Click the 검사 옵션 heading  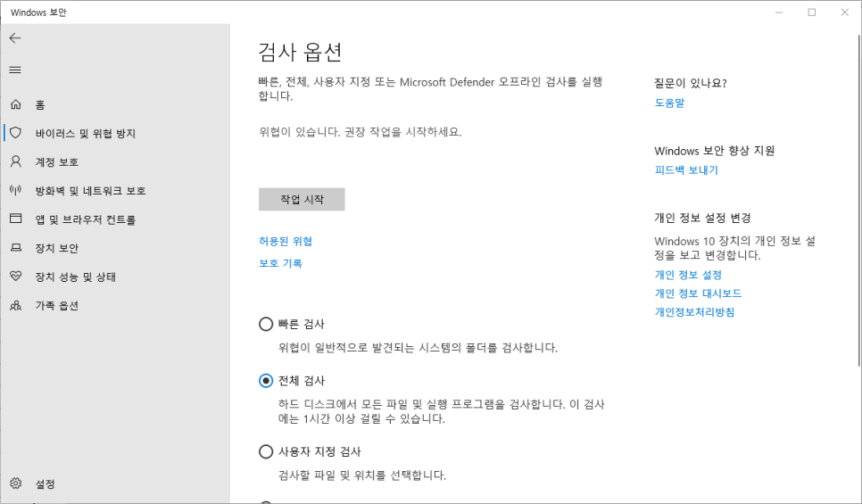click(x=300, y=52)
